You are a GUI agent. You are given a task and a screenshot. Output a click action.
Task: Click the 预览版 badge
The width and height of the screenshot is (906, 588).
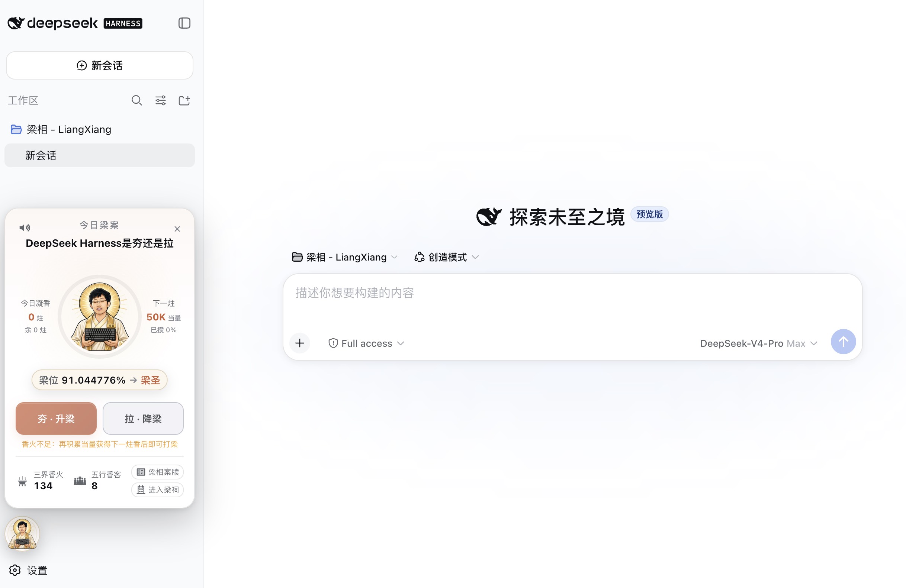tap(649, 214)
